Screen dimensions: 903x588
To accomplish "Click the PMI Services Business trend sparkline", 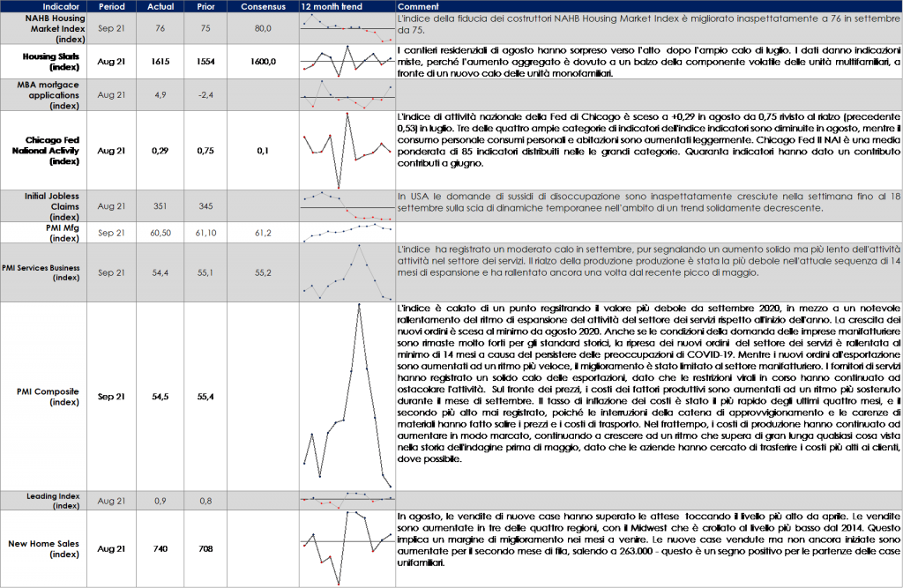I will click(347, 272).
